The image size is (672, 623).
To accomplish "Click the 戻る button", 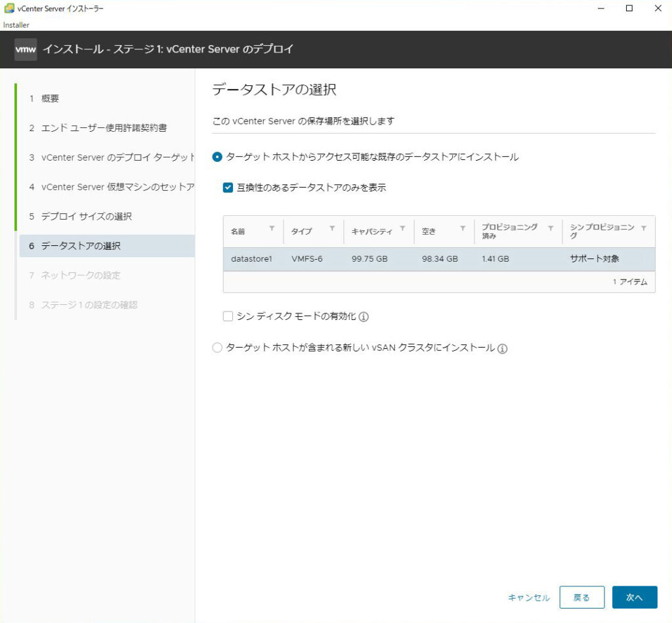I will tap(582, 597).
